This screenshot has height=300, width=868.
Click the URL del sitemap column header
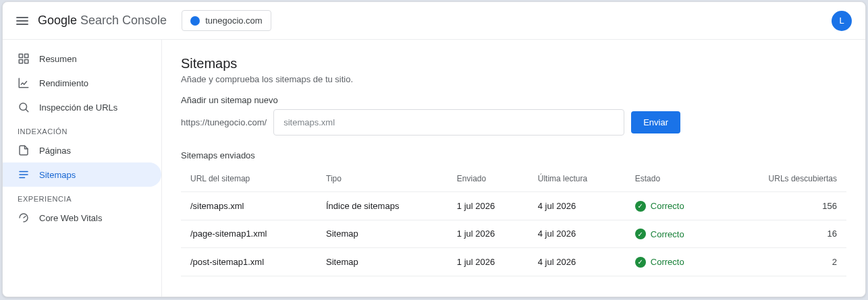click(x=220, y=179)
